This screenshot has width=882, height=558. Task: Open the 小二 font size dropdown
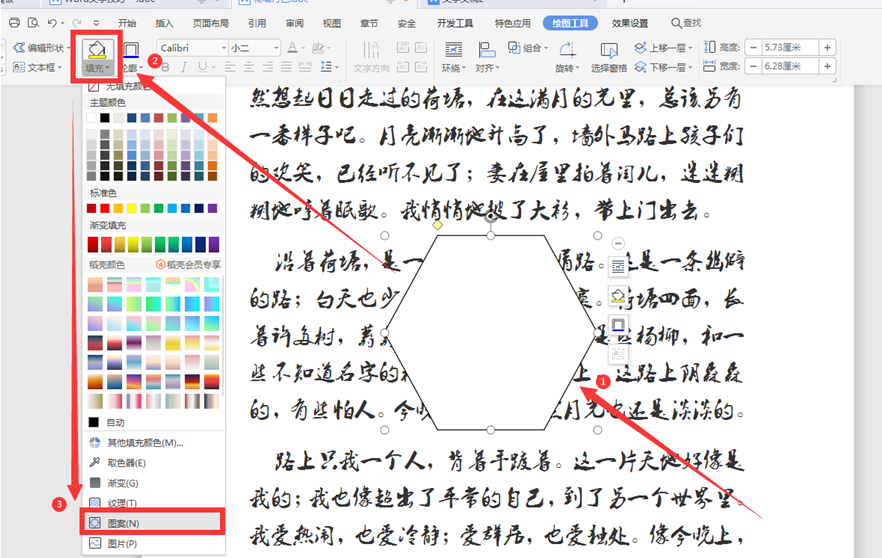coord(276,48)
